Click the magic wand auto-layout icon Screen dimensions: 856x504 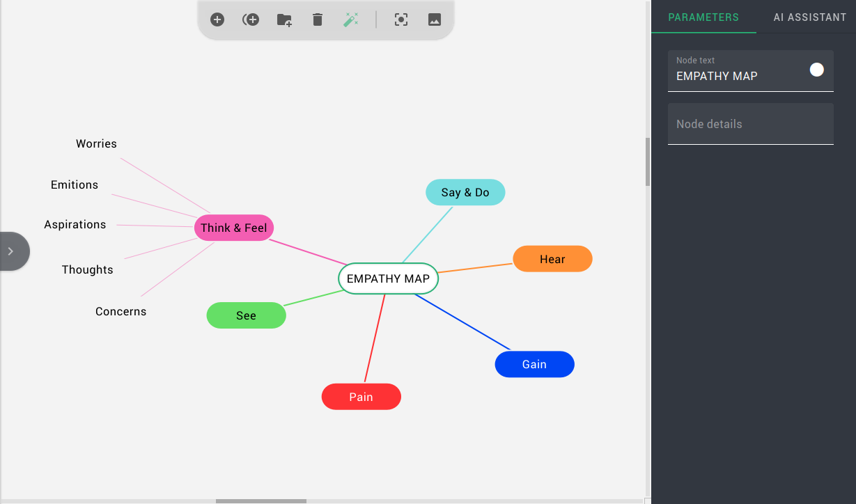tap(351, 19)
